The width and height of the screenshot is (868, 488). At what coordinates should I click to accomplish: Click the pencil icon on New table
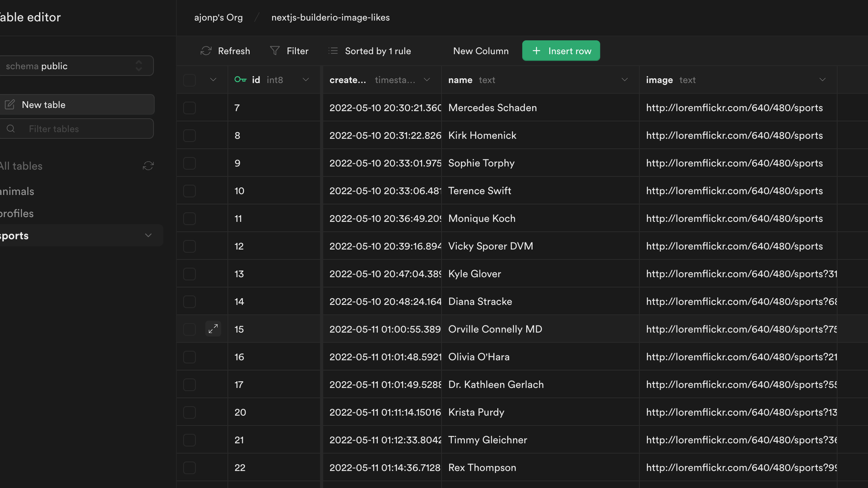(x=10, y=105)
